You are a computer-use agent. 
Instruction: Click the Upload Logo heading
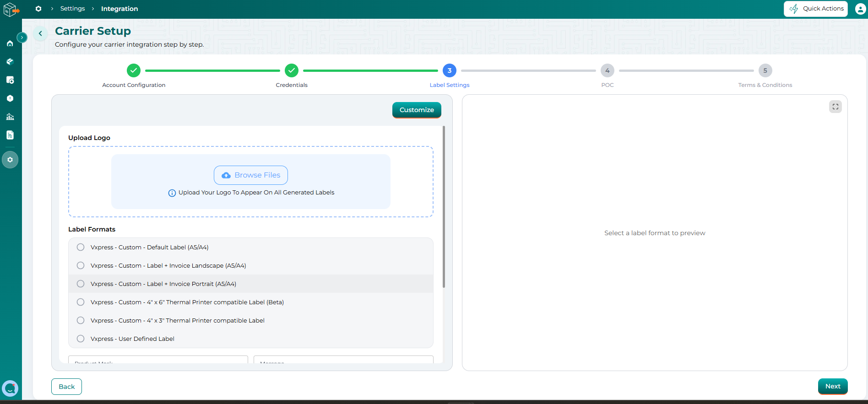point(89,138)
